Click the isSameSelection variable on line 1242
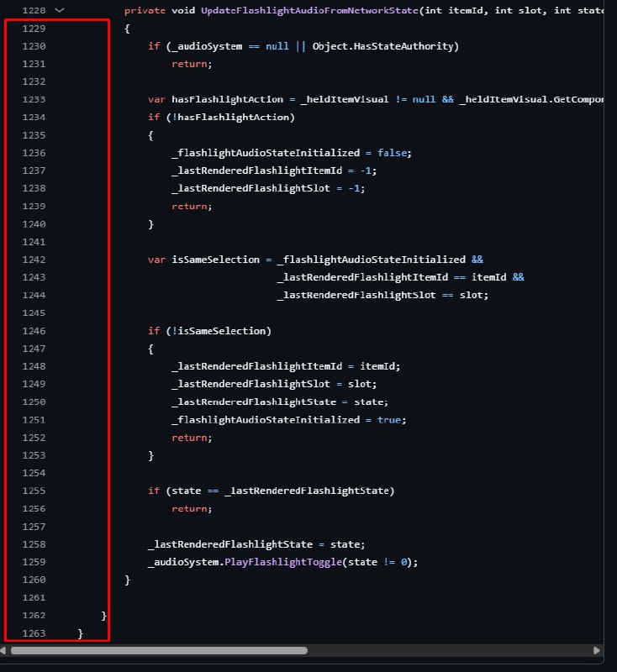Viewport: 617px width, 672px height. point(215,260)
